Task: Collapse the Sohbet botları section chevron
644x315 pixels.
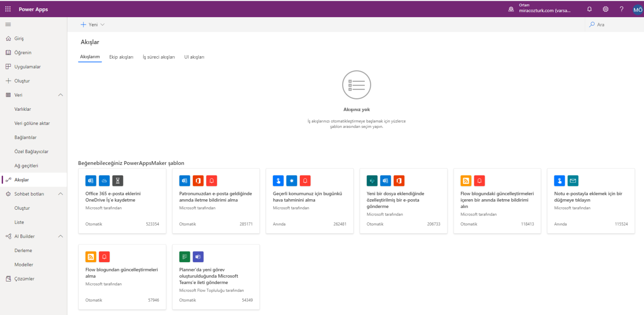Action: pos(60,194)
